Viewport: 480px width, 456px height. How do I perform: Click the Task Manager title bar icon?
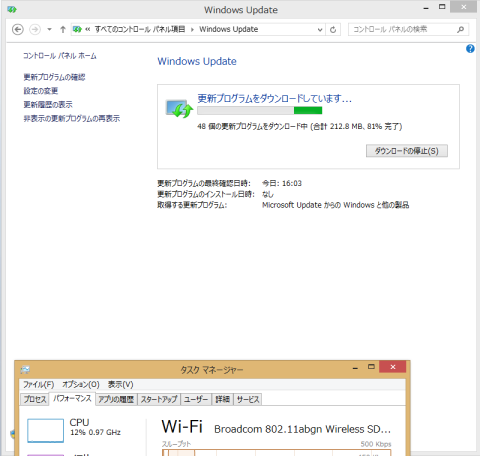tap(25, 370)
